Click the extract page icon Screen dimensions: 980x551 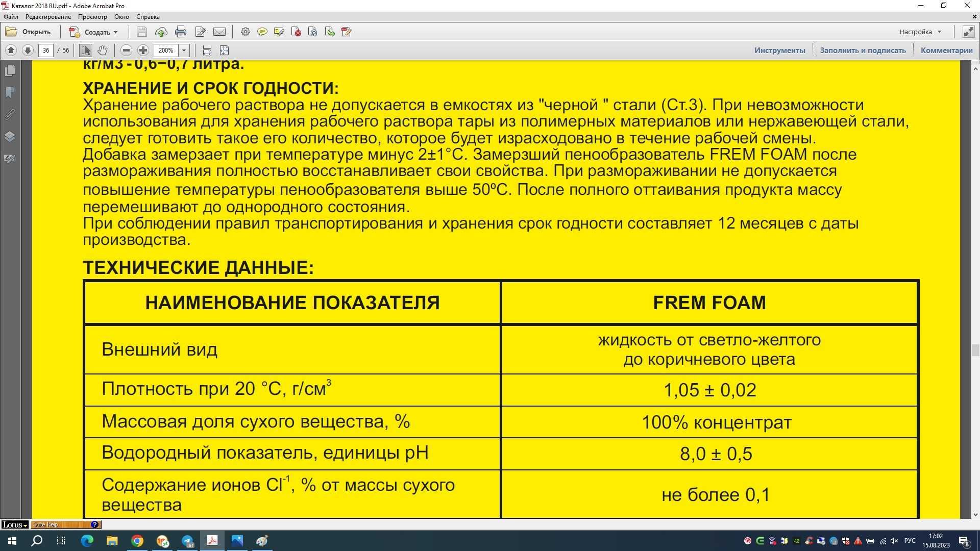pos(330,32)
